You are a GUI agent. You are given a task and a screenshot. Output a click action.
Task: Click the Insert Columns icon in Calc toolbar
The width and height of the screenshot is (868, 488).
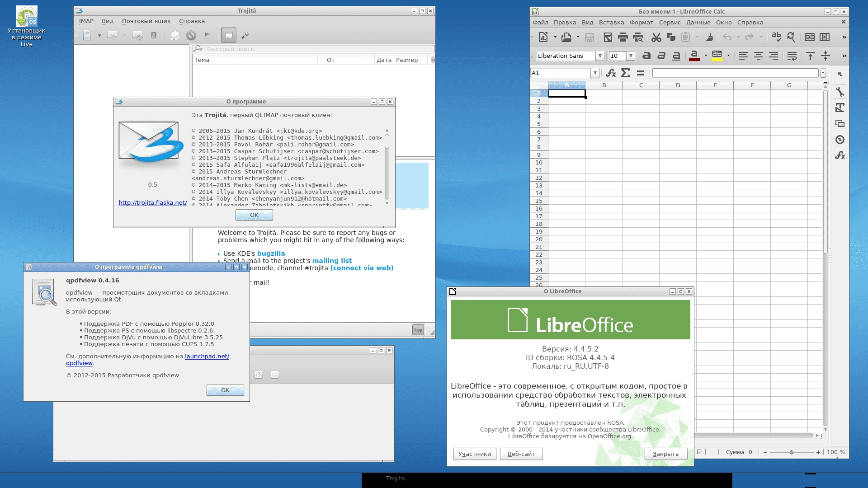[x=825, y=37]
